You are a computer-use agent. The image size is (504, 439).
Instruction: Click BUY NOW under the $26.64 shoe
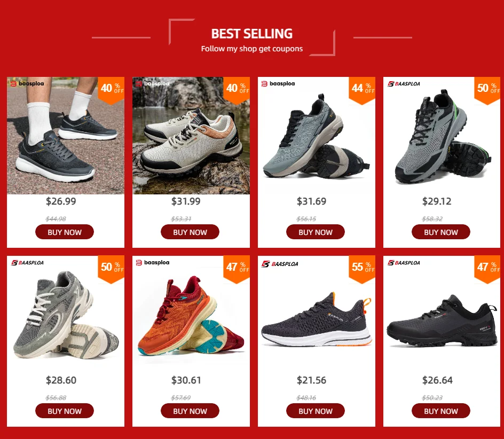coord(440,411)
